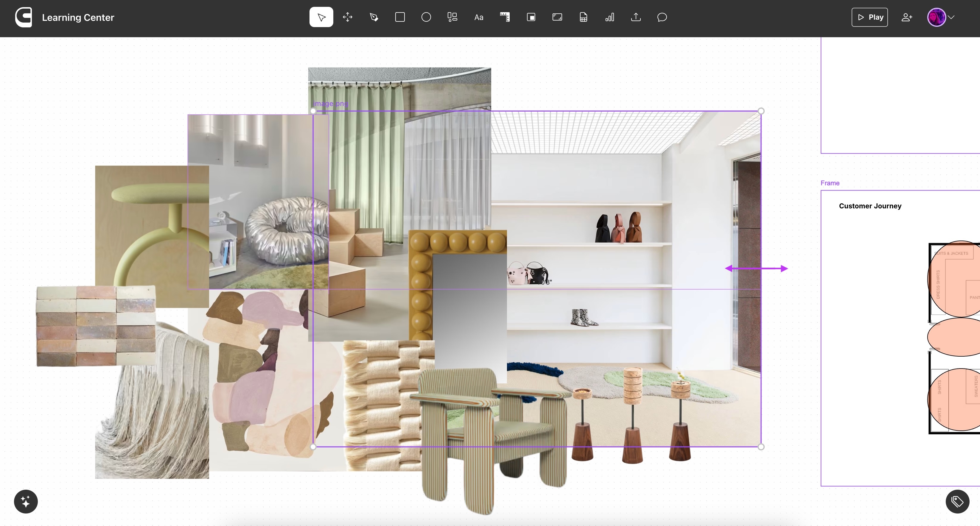Open the user avatar menu
Screen dimensions: 980x526
coord(937,17)
